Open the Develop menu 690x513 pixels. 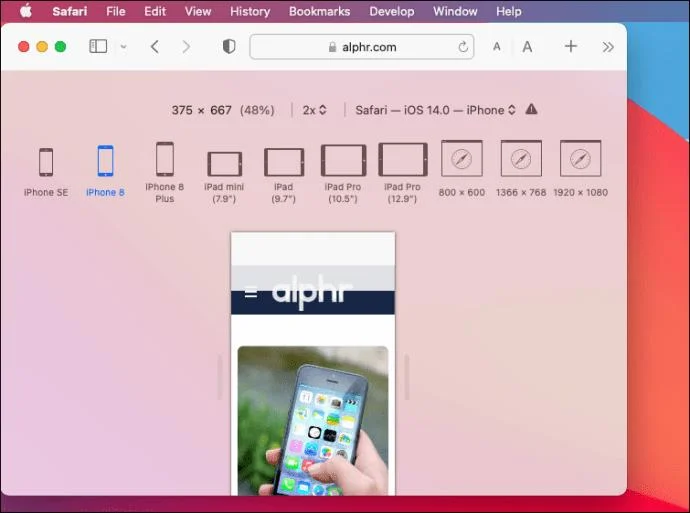click(392, 11)
